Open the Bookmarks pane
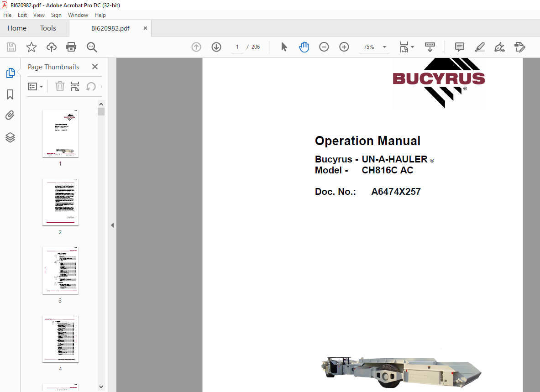The image size is (540, 392). click(x=10, y=94)
